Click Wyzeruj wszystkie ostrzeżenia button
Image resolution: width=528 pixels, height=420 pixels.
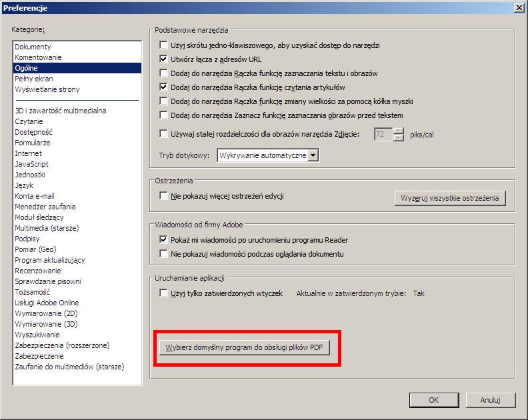[450, 199]
